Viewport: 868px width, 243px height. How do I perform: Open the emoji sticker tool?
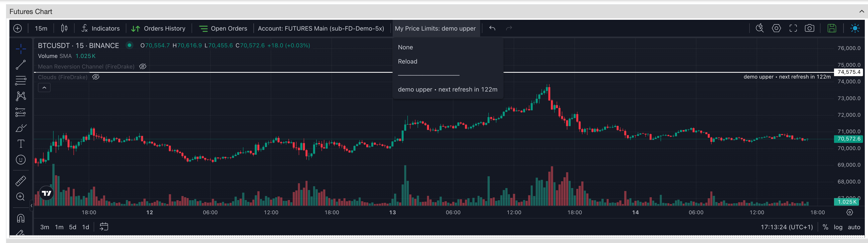coord(21,160)
